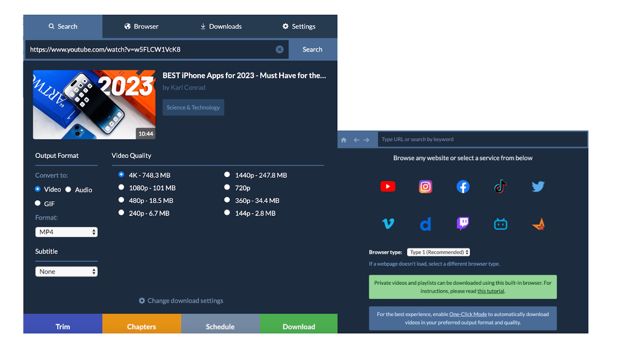Click the 'by Karl Conrad' author name
The image size is (644, 345).
[x=184, y=88]
